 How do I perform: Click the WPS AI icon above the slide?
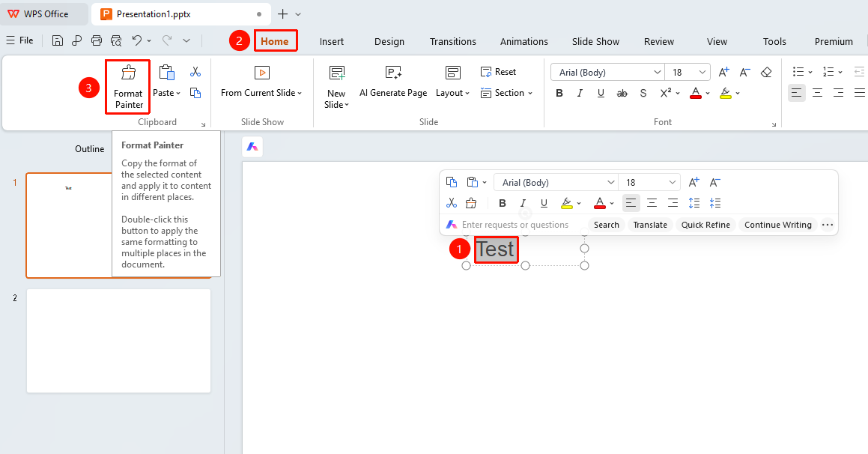(x=252, y=147)
